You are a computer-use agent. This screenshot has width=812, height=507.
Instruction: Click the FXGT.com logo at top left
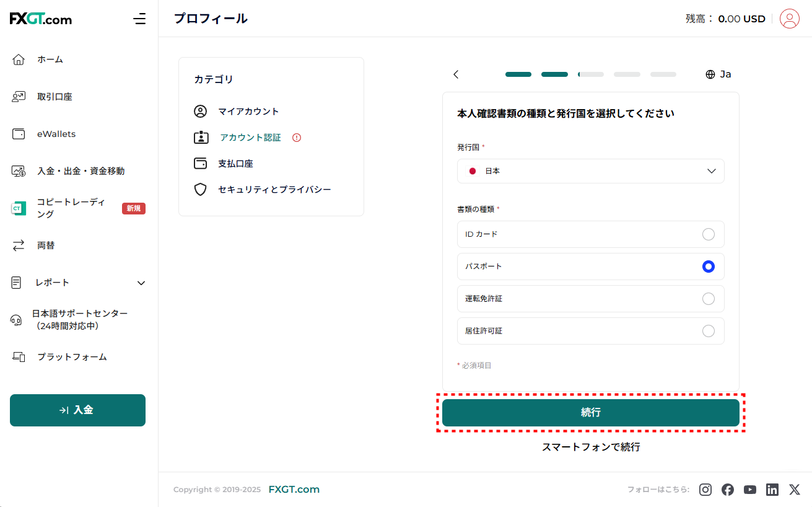41,19
